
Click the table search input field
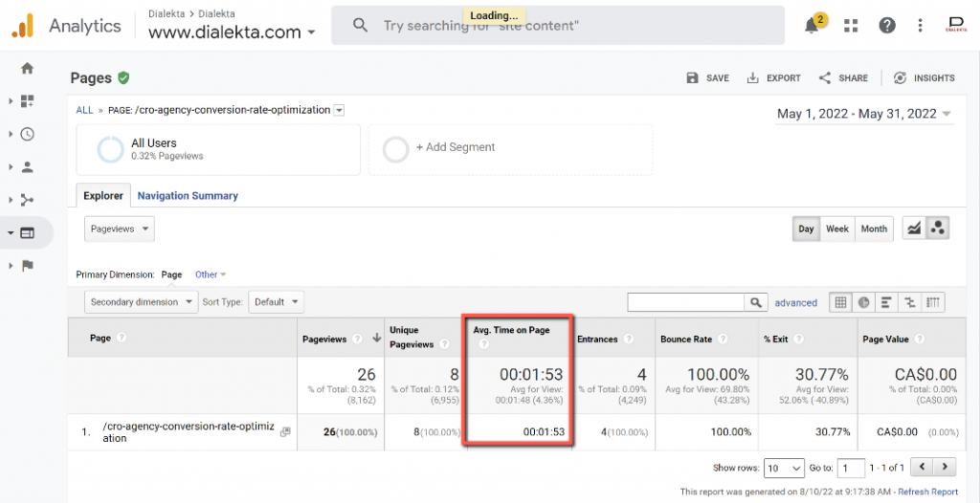[685, 302]
